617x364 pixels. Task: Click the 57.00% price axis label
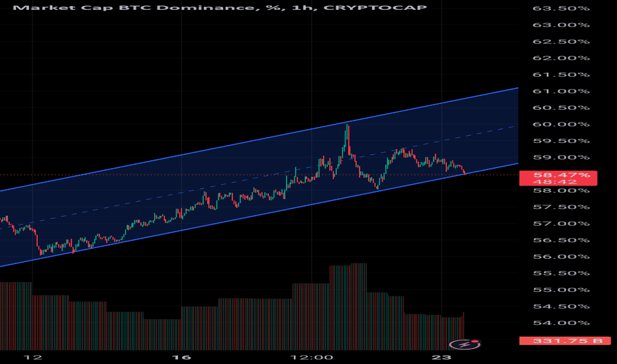pyautogui.click(x=561, y=224)
